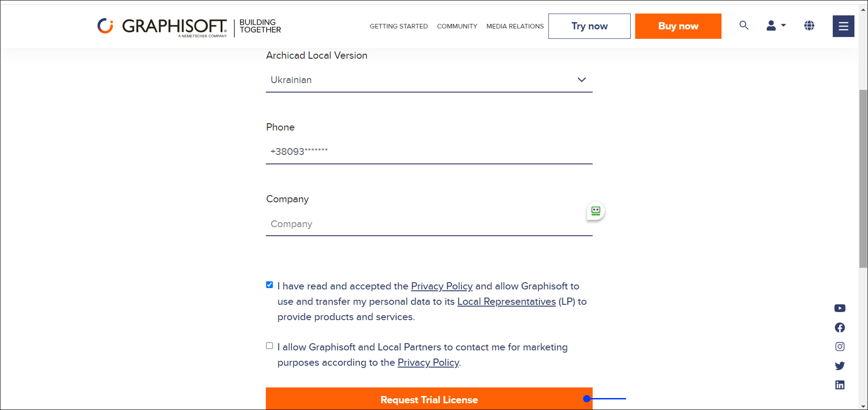Open Graphisoft Facebook page icon
Screen dimensions: 868x410
839,327
